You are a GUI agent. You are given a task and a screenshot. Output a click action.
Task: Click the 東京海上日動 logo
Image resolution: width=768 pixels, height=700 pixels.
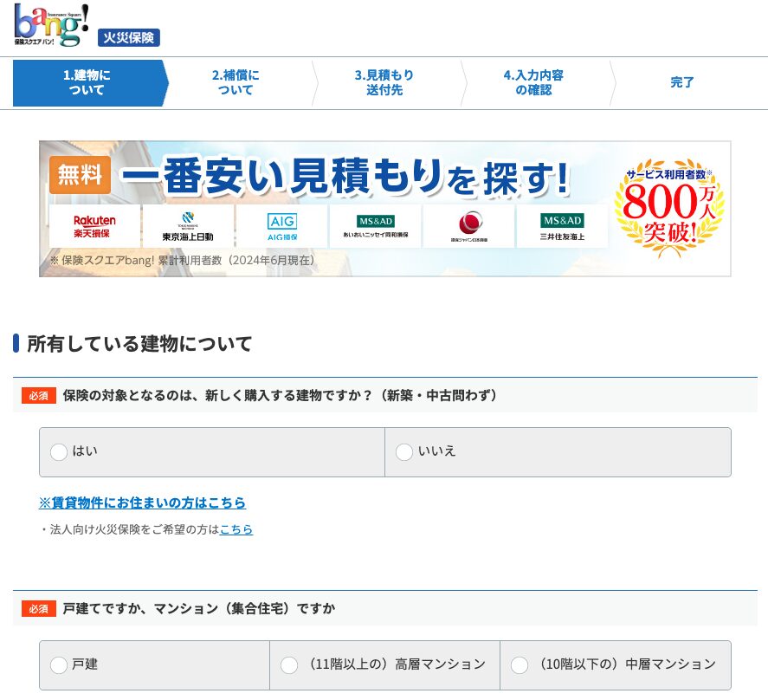coord(188,227)
